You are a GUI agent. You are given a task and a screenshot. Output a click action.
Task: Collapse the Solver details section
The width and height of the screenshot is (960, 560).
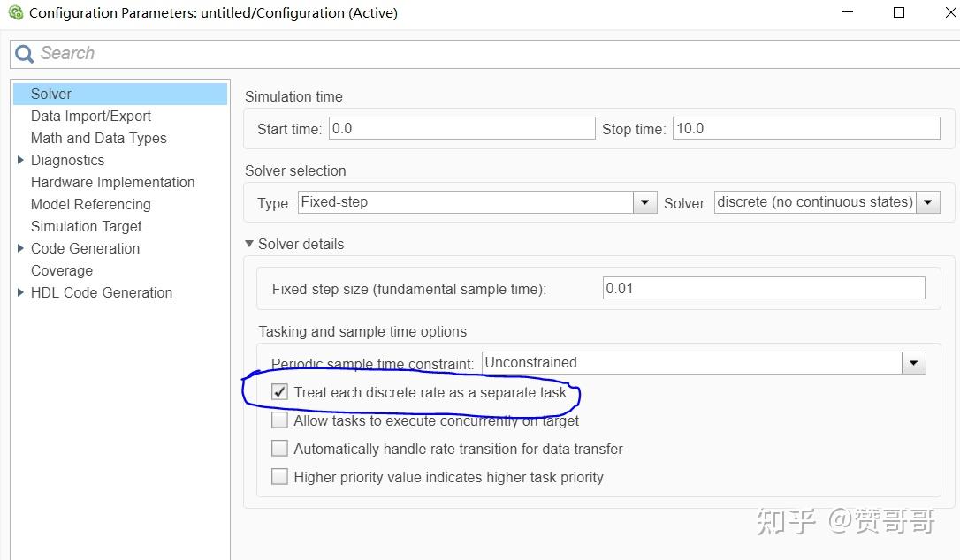click(x=250, y=244)
